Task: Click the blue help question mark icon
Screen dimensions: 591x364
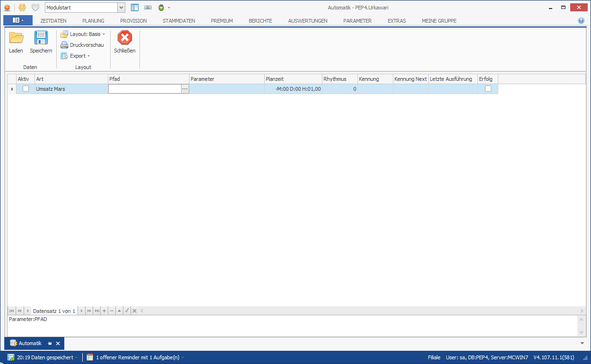Action: pyautogui.click(x=581, y=21)
